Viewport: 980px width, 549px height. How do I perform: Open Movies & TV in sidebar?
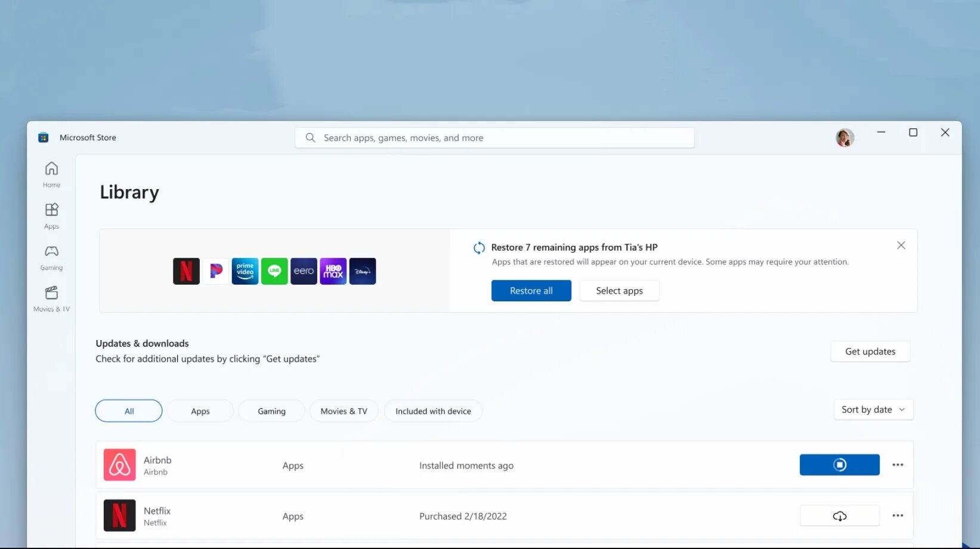coord(51,299)
